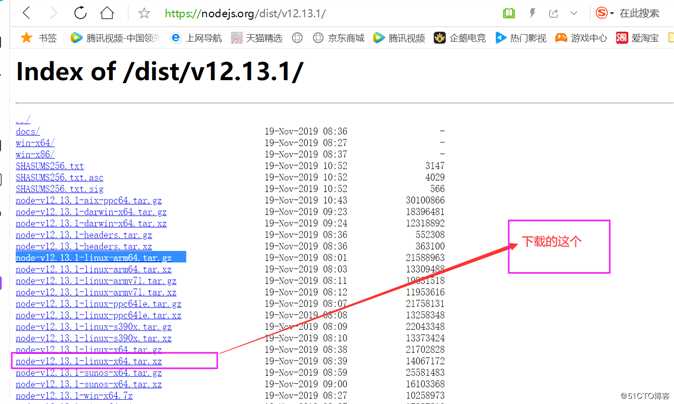Select the date 19-Nov-2019 10:43
Image resolution: width=674 pixels, height=404 pixels.
pos(306,201)
